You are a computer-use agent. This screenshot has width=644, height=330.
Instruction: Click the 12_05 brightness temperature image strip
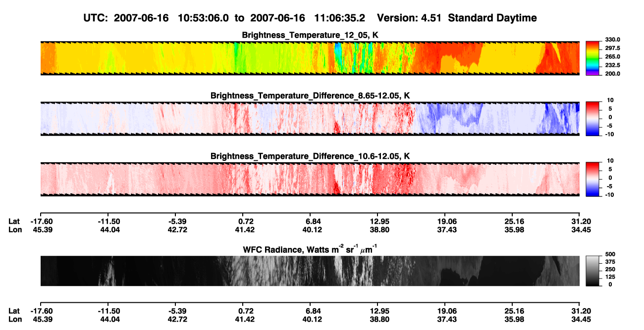point(310,58)
